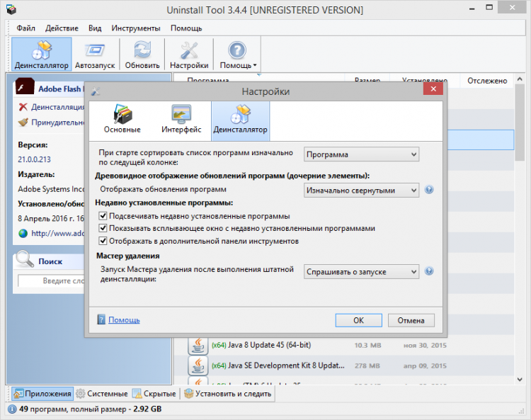The image size is (531, 420).
Task: Select Java 8 Update 45 (64-bit) row
Action: [x=343, y=345]
